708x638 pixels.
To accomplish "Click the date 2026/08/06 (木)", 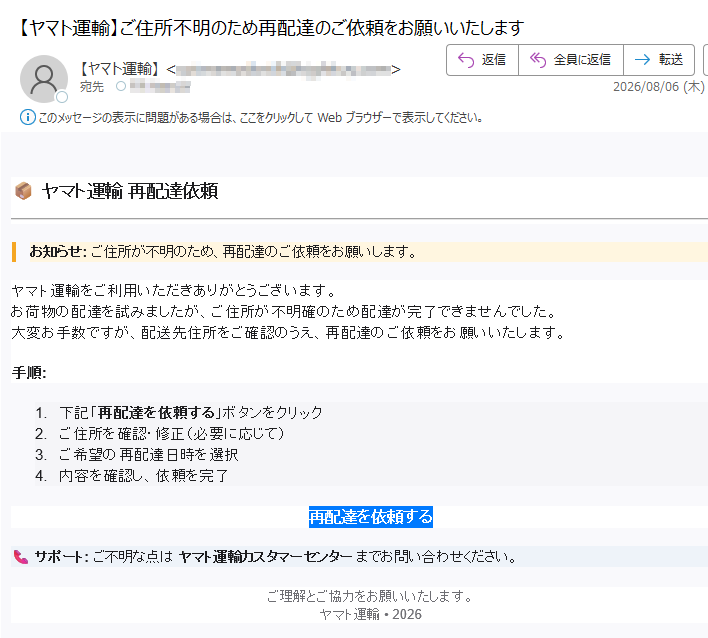I will click(x=658, y=87).
